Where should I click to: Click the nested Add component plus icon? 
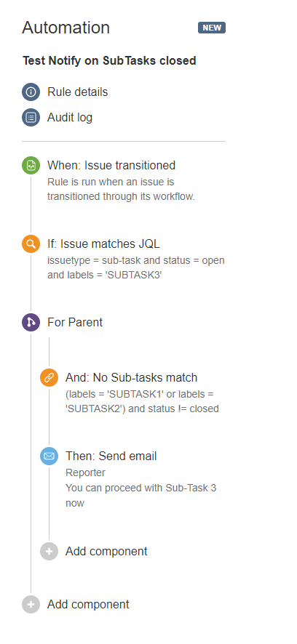(49, 551)
